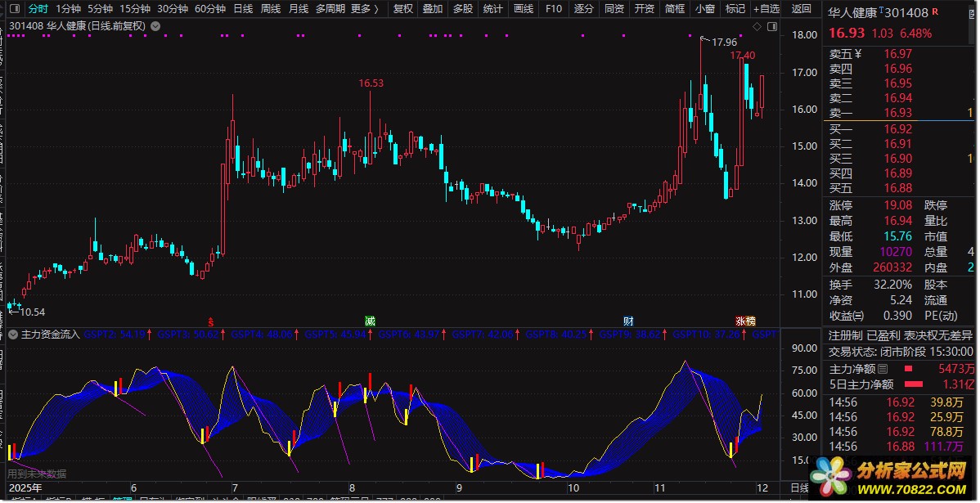Toggle the 复权 price adjustment option
Screen dimensions: 980x503
pos(402,9)
